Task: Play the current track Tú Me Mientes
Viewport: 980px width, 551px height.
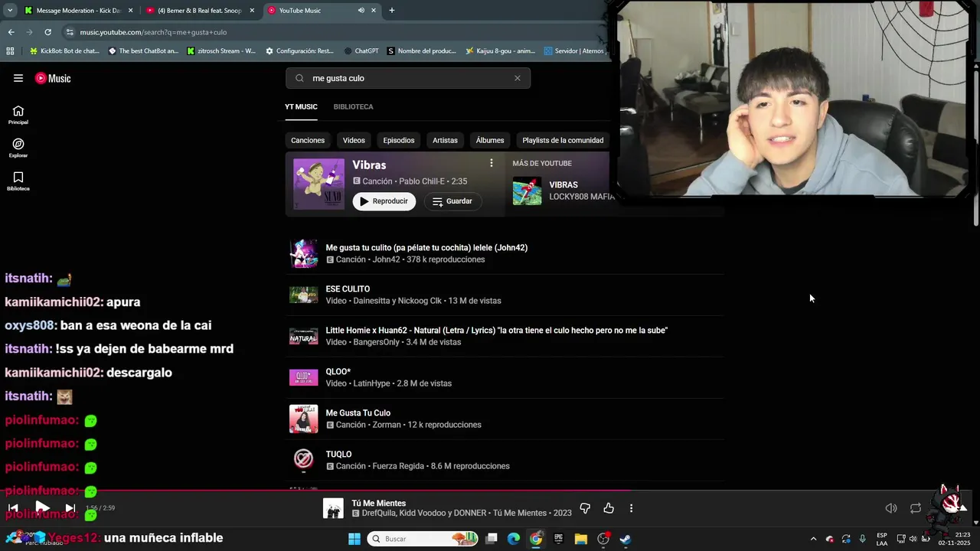Action: pyautogui.click(x=42, y=507)
